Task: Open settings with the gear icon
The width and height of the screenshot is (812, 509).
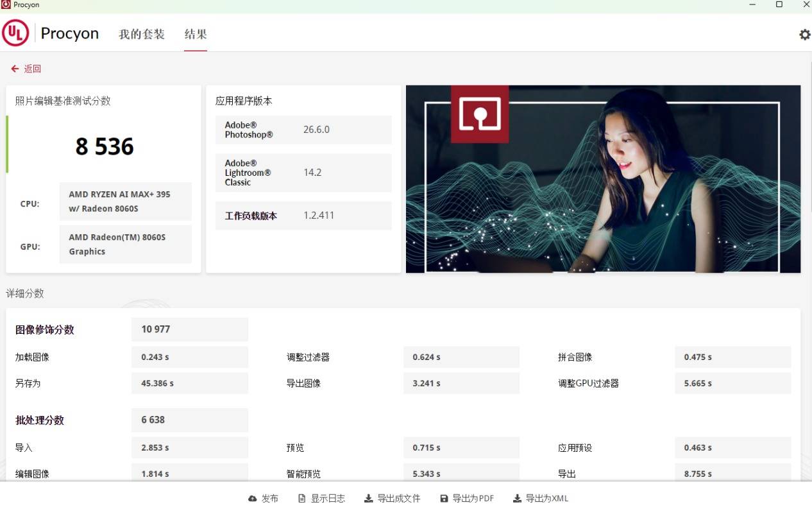Action: point(804,35)
